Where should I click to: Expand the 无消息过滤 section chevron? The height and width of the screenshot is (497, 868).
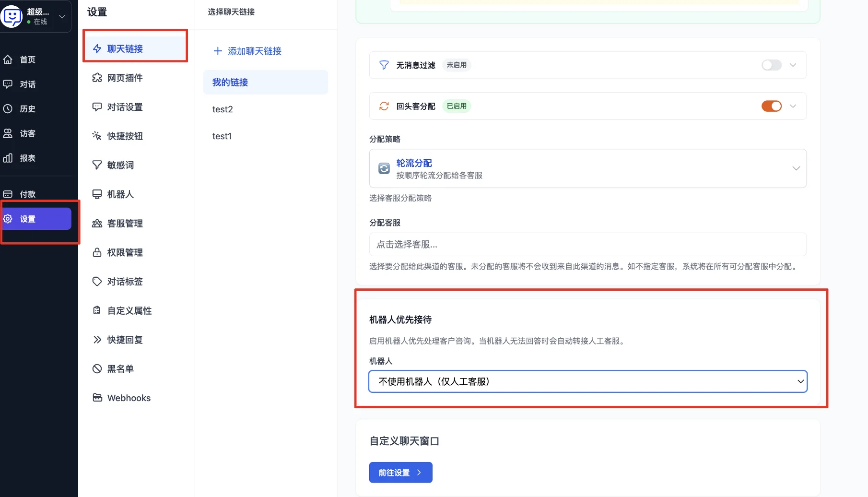tap(793, 65)
